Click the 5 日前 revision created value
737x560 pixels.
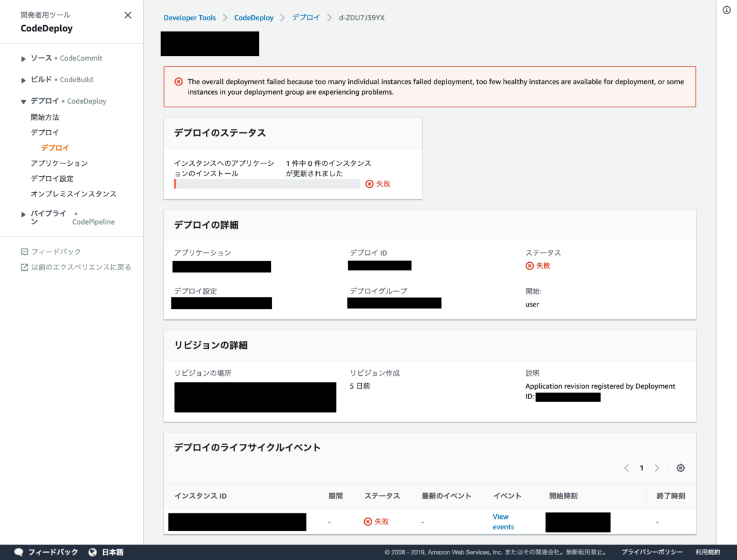(360, 386)
